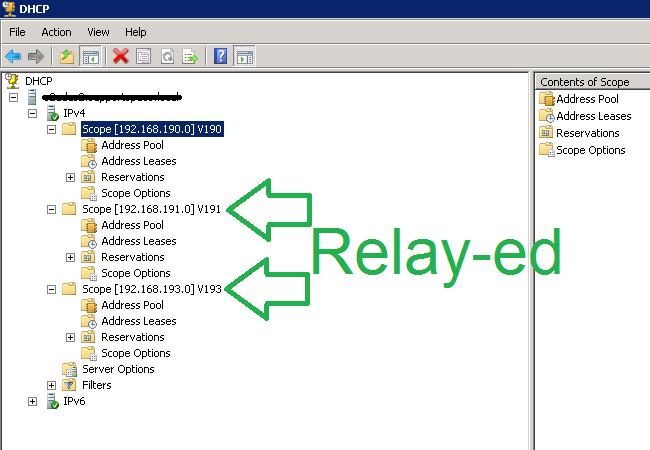Open Scope Options under scope V191

point(136,273)
